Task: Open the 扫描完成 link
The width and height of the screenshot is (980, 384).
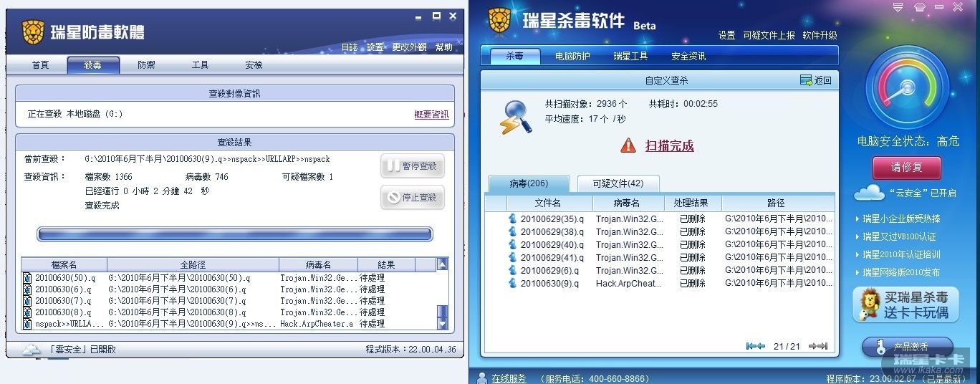Action: tap(670, 146)
